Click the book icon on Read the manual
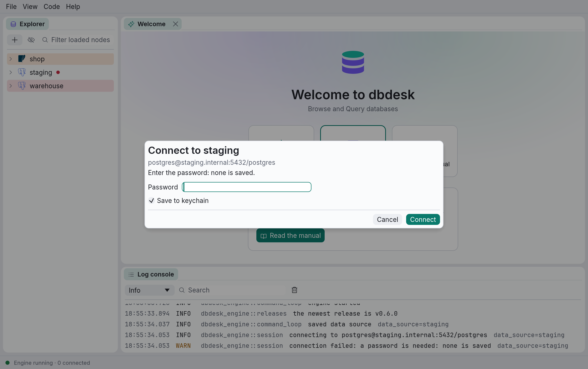588x369 pixels. tap(264, 236)
